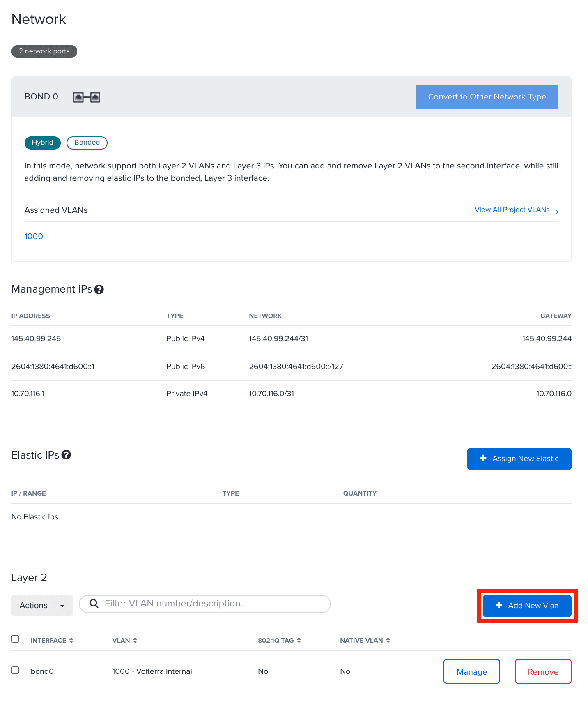This screenshot has width=588, height=710.
Task: Click the Hybrid mode badge
Action: point(43,143)
